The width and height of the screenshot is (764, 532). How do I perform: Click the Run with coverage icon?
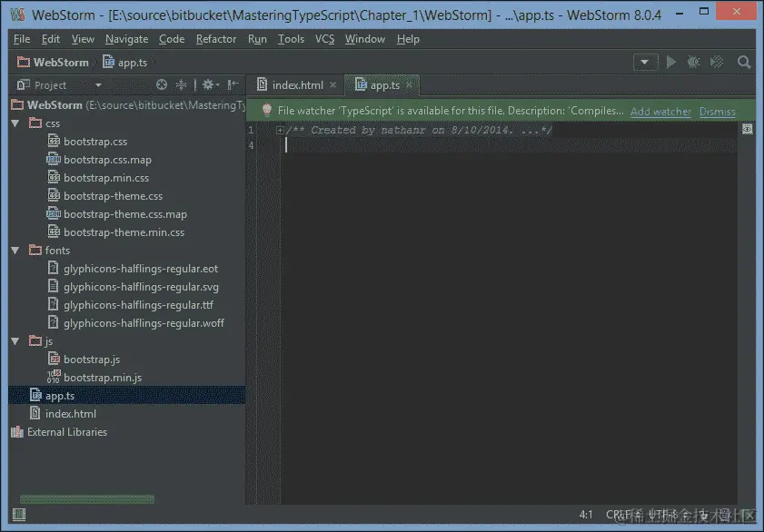tap(717, 62)
